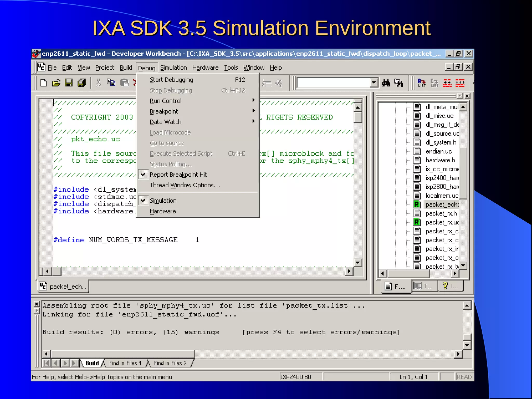Viewport: 532px width, 399px height.
Task: Click the Copy toolbar icon
Action: point(111,83)
